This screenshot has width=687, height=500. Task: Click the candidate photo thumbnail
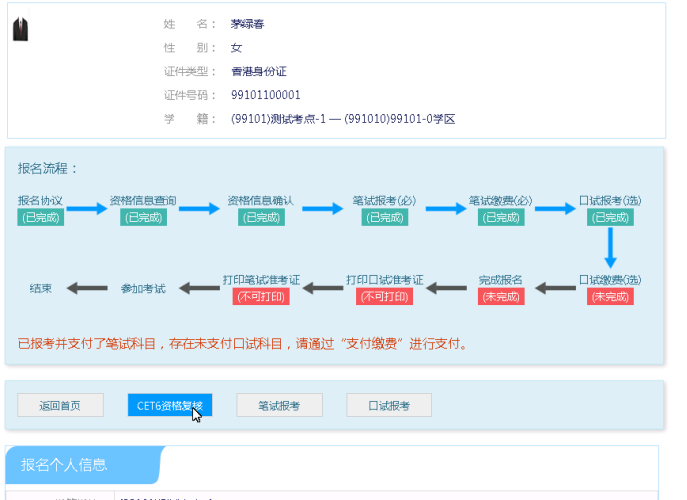point(20,30)
